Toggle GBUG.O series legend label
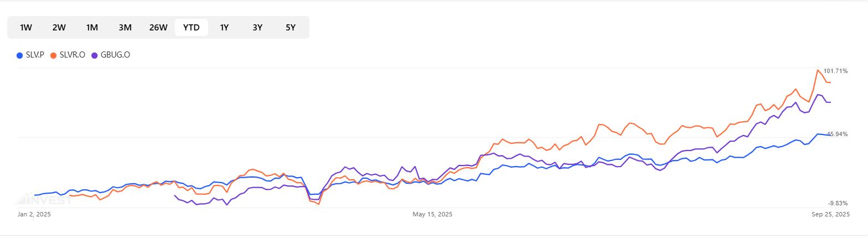 point(115,55)
